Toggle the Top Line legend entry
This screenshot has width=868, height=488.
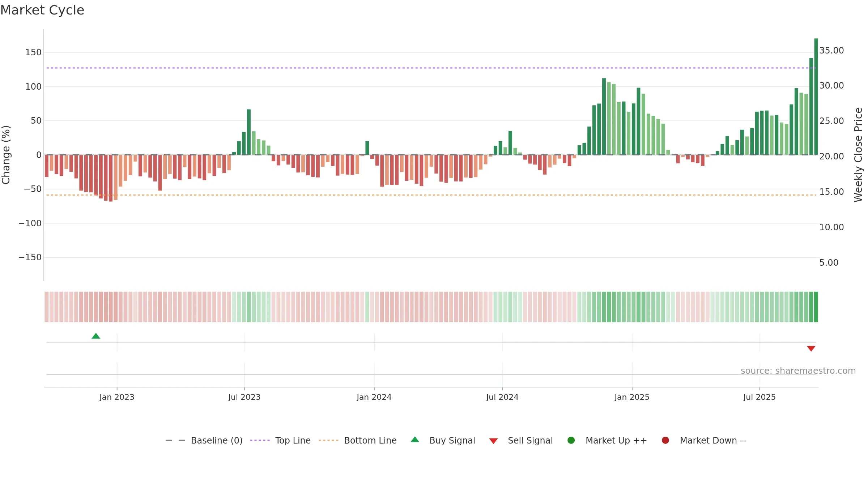pos(280,440)
